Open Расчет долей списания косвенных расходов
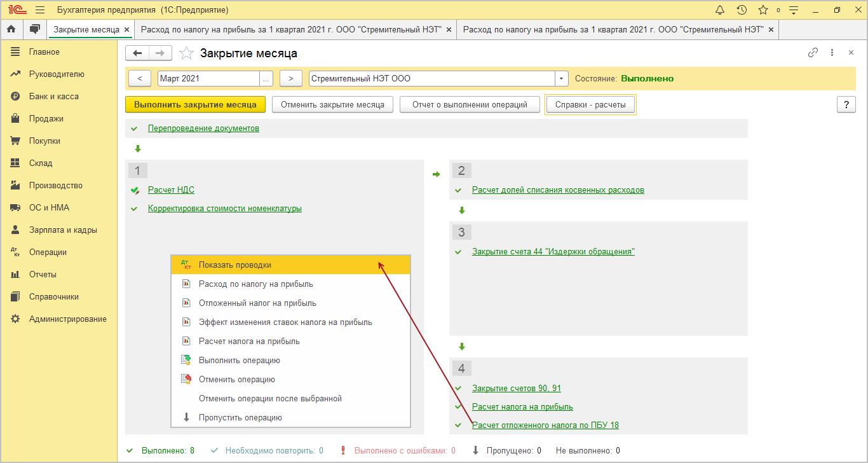 coord(558,190)
